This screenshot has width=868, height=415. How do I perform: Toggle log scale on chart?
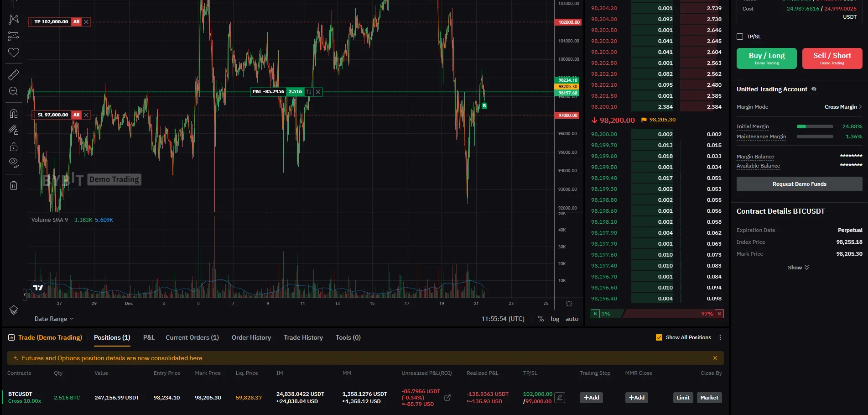(555, 319)
